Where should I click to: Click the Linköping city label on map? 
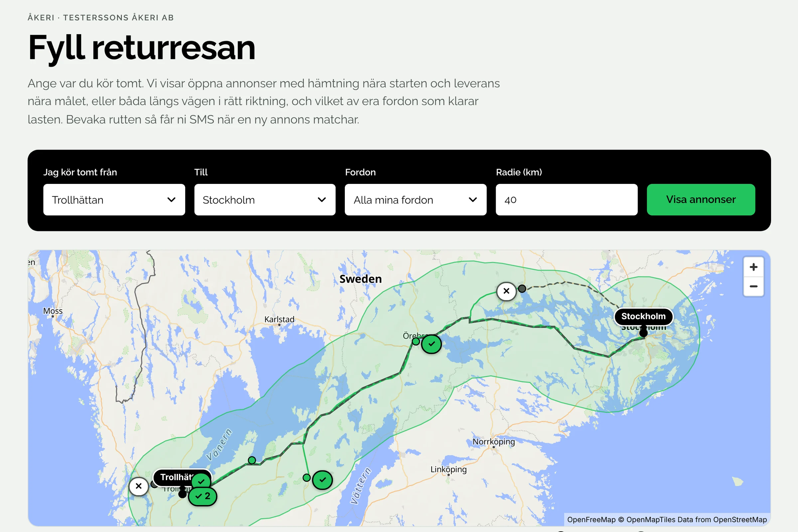coord(449,469)
